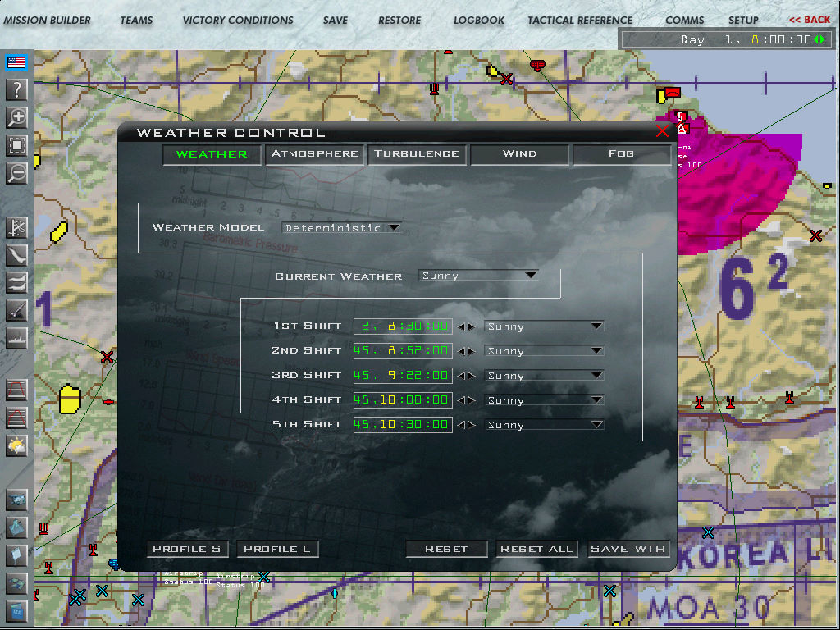This screenshot has height=630, width=840.
Task: Switch to the Atmosphere tab
Action: pyautogui.click(x=314, y=153)
